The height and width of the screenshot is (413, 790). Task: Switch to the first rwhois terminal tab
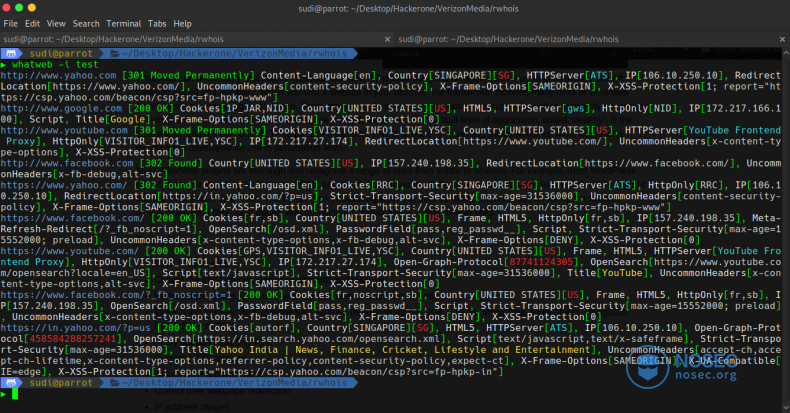[x=196, y=39]
